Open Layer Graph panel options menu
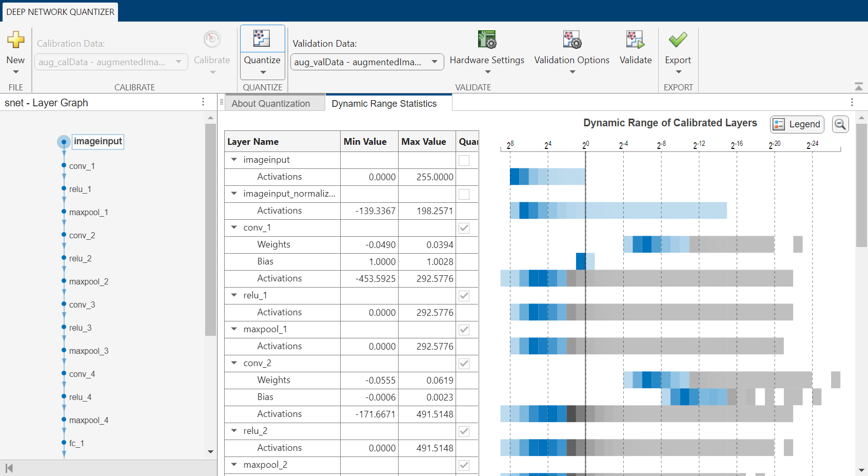 (x=203, y=102)
